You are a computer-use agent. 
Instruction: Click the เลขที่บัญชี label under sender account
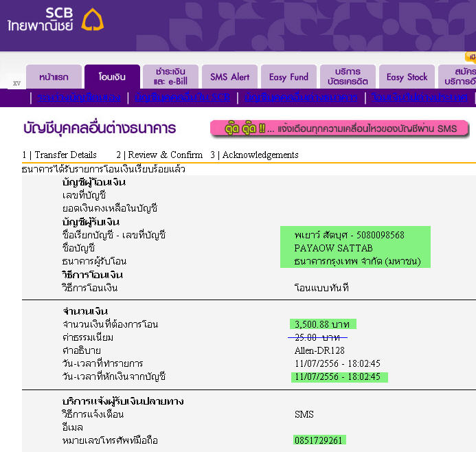pos(84,195)
